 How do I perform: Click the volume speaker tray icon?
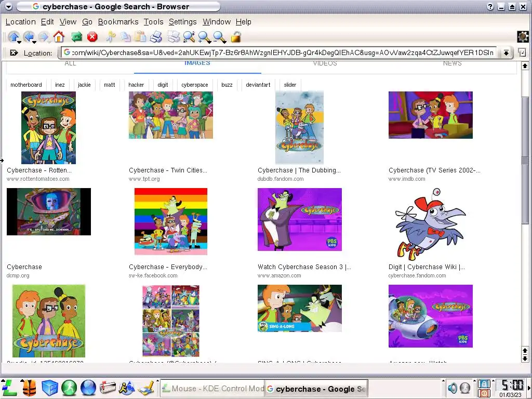453,388
